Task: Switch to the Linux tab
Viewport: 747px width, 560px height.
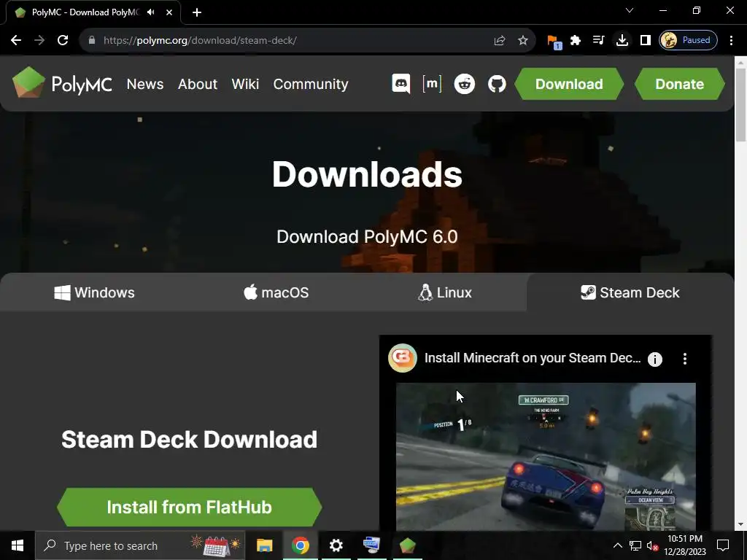Action: point(445,292)
